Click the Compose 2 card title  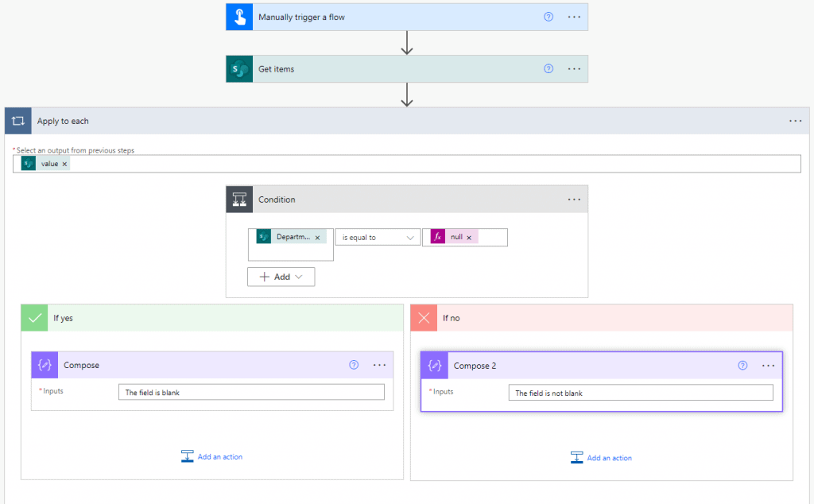click(475, 366)
